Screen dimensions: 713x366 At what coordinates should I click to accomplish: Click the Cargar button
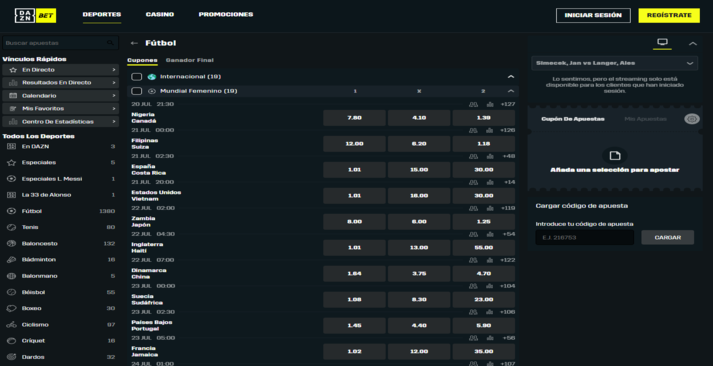[668, 237]
